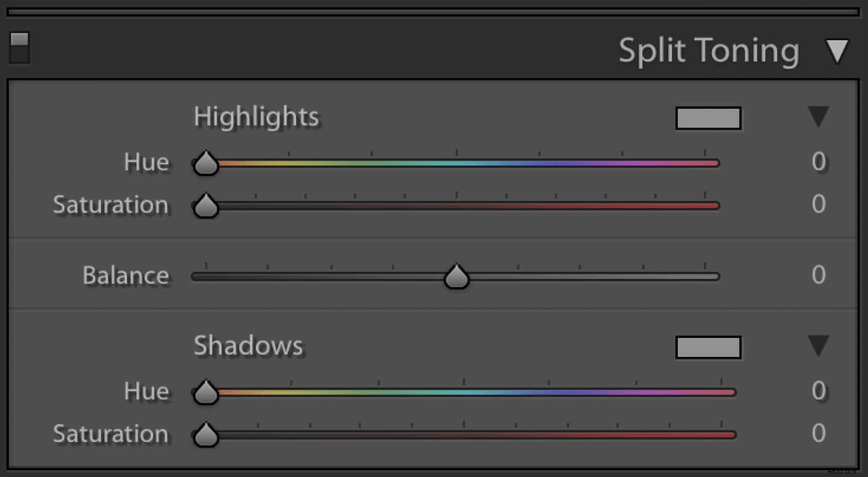Viewport: 868px width, 477px height.
Task: Collapse the Highlights section triangle
Action: pos(818,116)
